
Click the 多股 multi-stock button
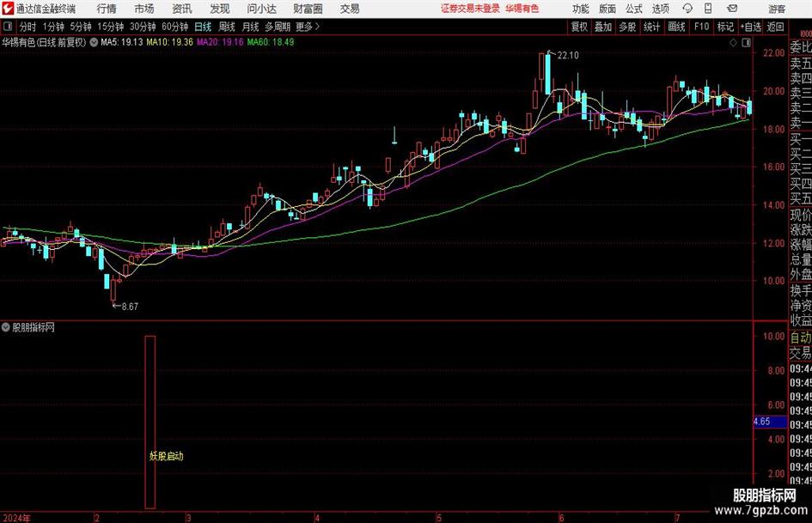click(627, 27)
